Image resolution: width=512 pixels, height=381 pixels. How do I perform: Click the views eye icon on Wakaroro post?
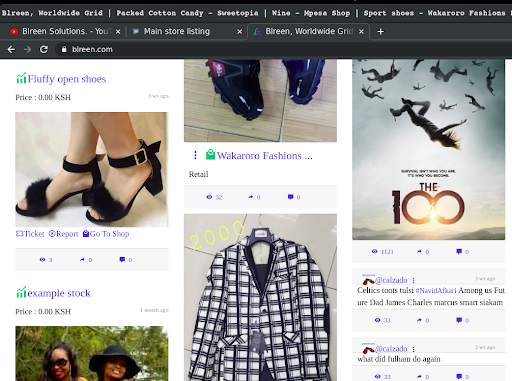pos(209,197)
